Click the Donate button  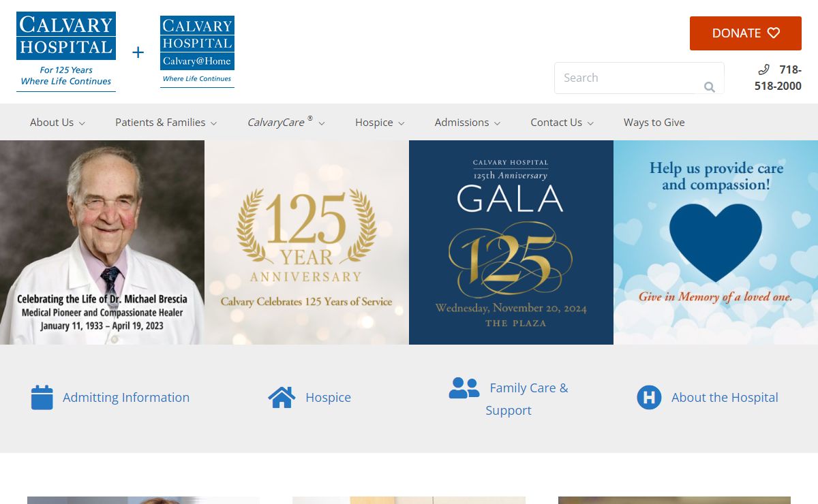click(x=746, y=33)
